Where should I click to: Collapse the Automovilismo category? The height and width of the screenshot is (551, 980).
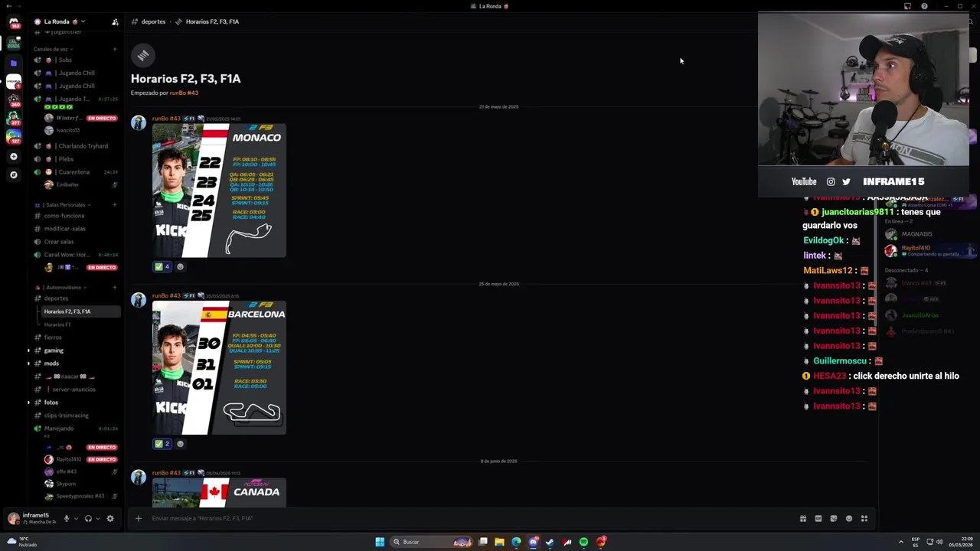(60, 288)
